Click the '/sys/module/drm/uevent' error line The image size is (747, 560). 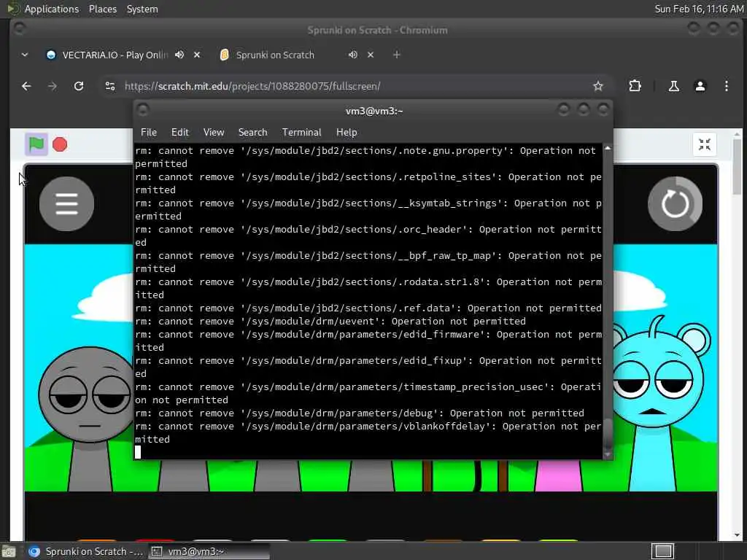330,322
